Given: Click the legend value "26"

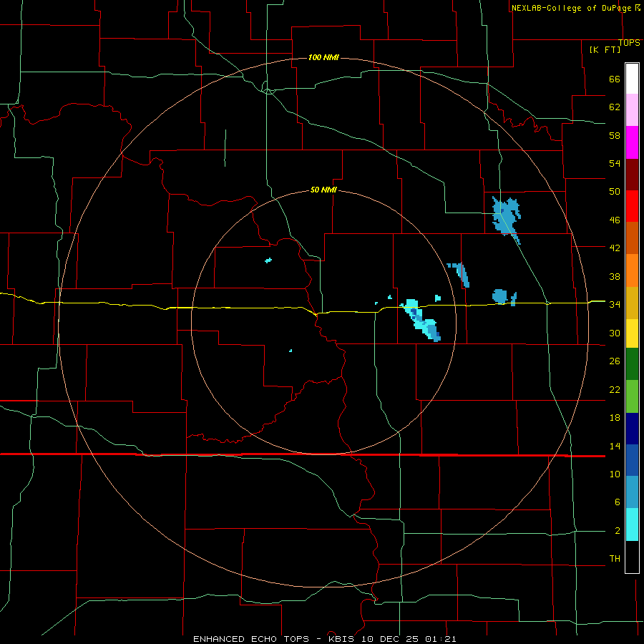Looking at the screenshot, I should tap(615, 361).
